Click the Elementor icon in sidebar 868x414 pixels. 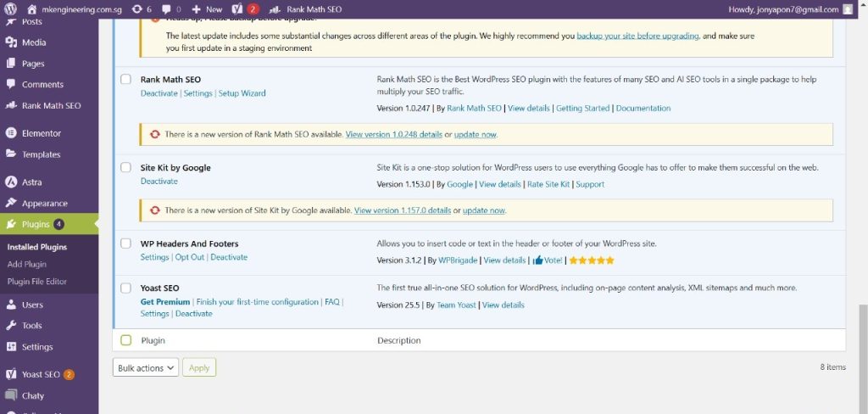11,133
